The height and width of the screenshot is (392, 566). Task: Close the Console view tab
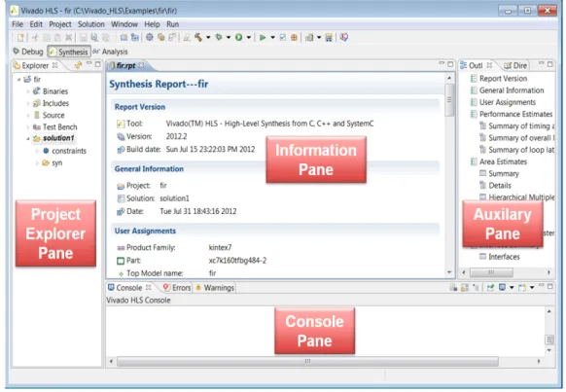point(148,287)
